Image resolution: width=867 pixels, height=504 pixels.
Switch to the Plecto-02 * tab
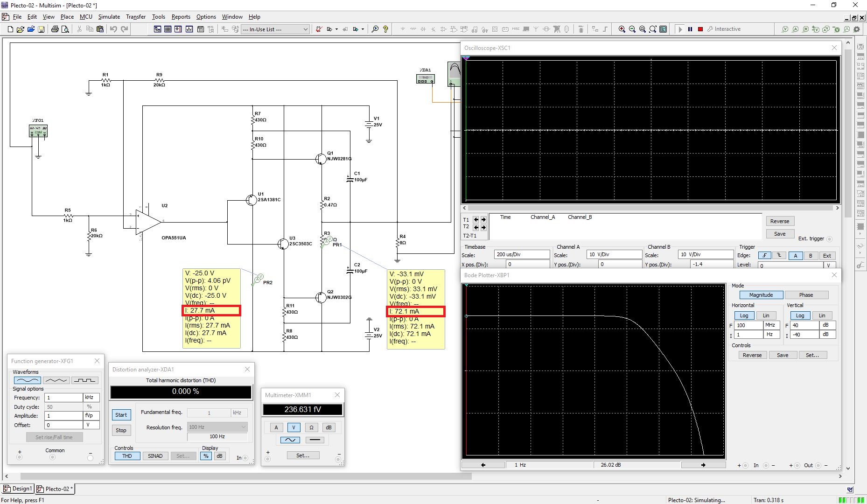[x=55, y=489]
